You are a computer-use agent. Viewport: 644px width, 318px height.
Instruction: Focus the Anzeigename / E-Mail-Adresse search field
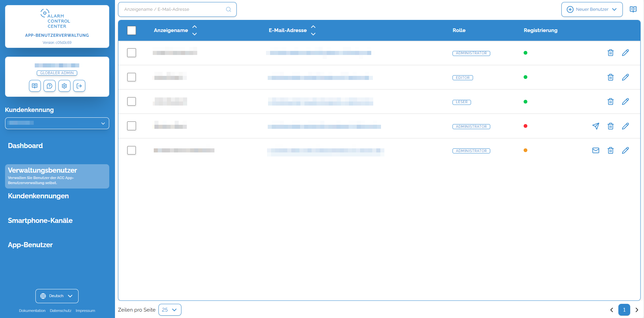[177, 9]
